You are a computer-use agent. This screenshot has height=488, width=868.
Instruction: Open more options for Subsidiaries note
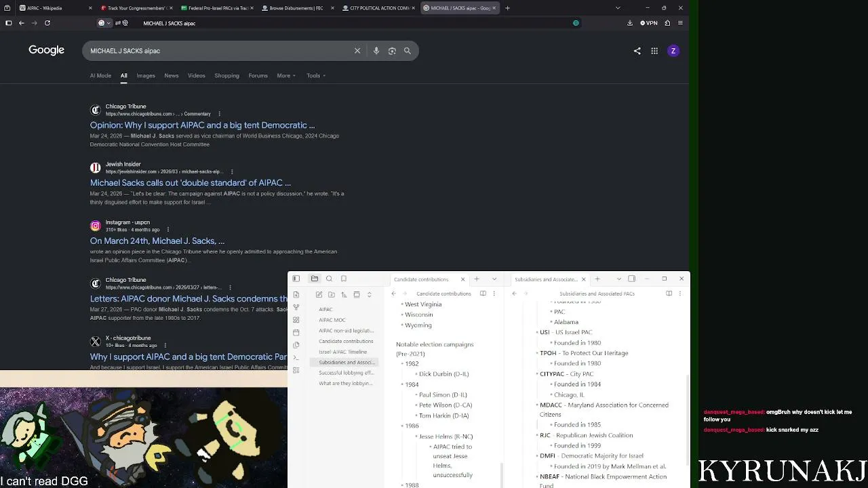pos(680,293)
